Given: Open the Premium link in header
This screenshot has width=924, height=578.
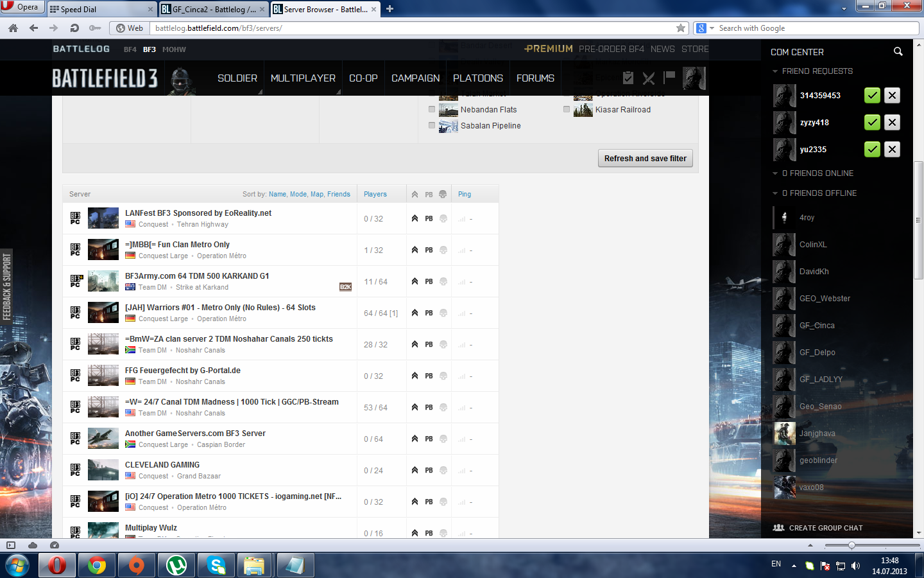Looking at the screenshot, I should coord(549,49).
